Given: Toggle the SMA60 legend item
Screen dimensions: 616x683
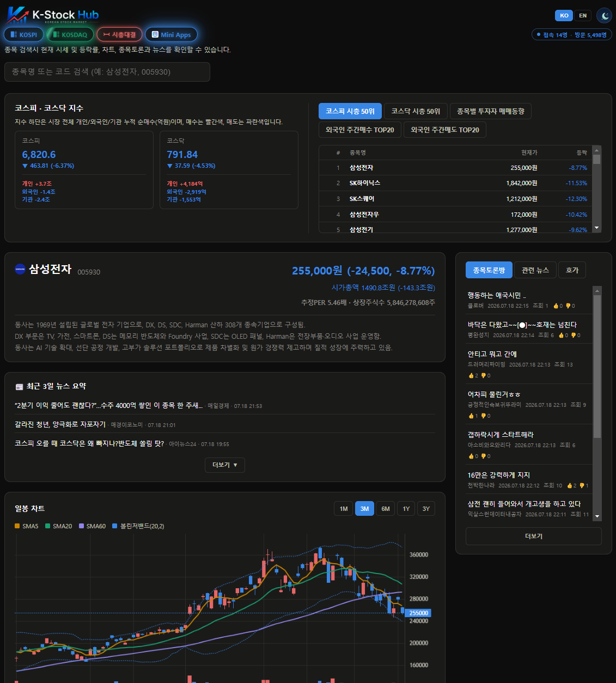Looking at the screenshot, I should pyautogui.click(x=92, y=526).
